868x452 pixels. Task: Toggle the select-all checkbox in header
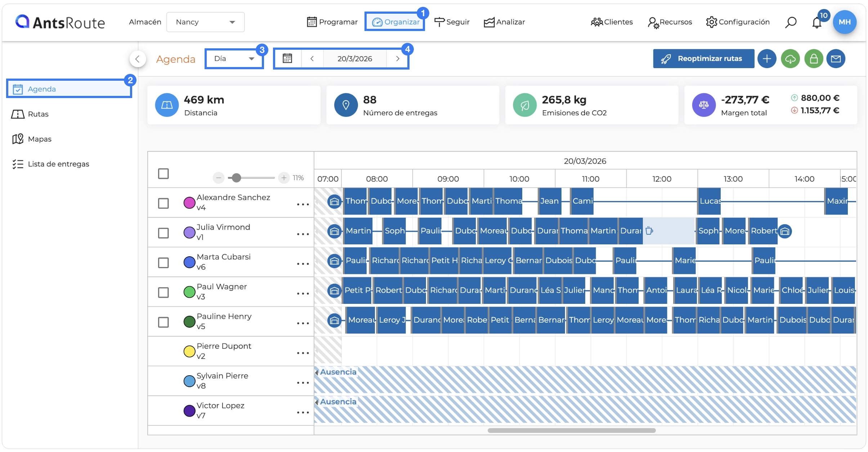(163, 173)
